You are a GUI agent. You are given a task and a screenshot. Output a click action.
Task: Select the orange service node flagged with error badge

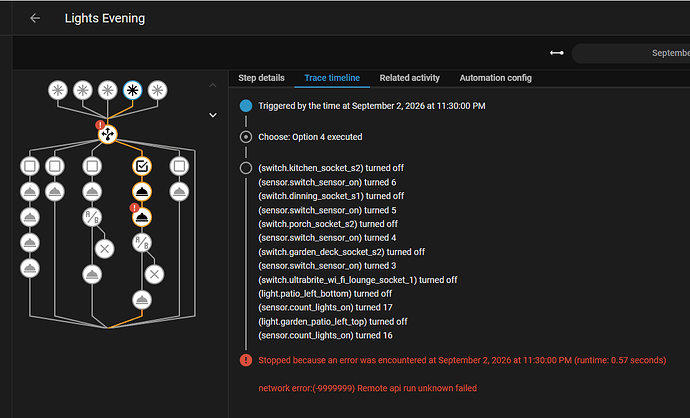(142, 217)
